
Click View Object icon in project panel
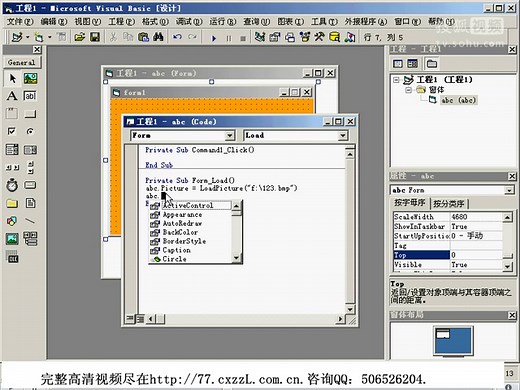point(412,63)
